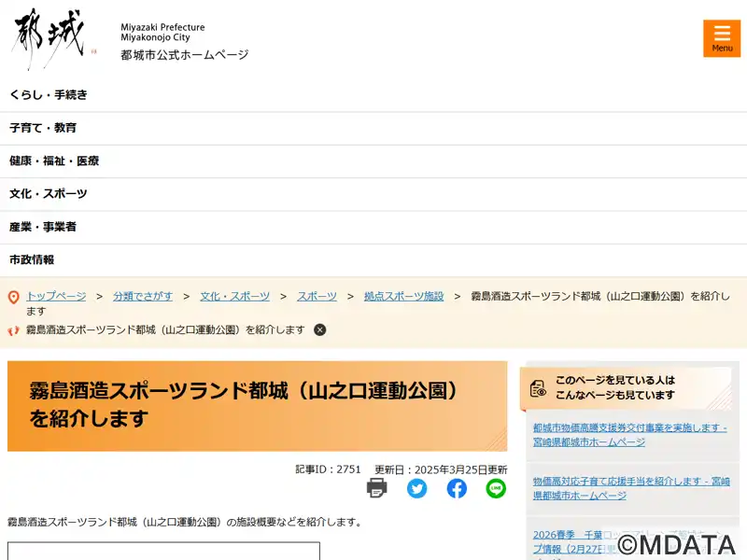Click Miyazaki Prefecture Miyakonojo City text
The height and width of the screenshot is (560, 747).
pos(162,33)
